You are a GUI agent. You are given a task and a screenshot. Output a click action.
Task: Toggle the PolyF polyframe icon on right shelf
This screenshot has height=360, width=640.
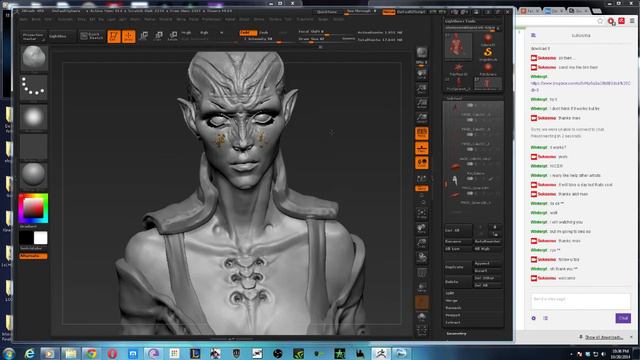point(422,273)
